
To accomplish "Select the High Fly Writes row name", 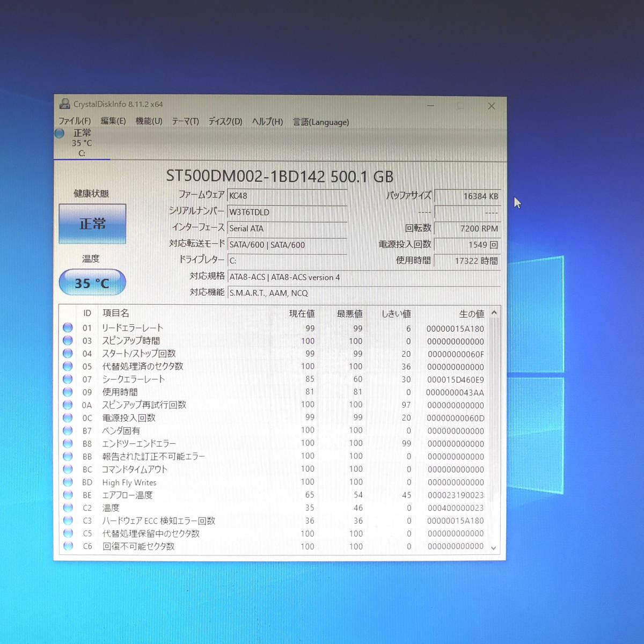I will pos(129,482).
